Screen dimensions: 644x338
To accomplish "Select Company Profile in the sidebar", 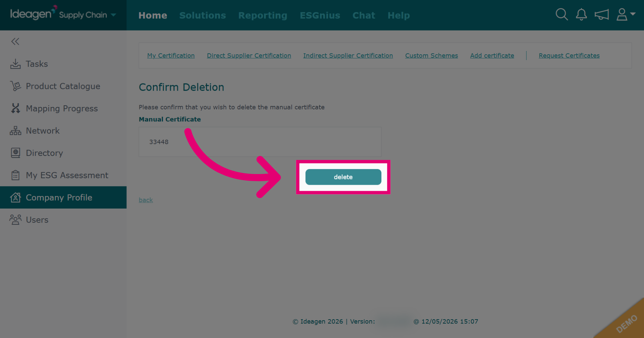I will click(x=63, y=198).
